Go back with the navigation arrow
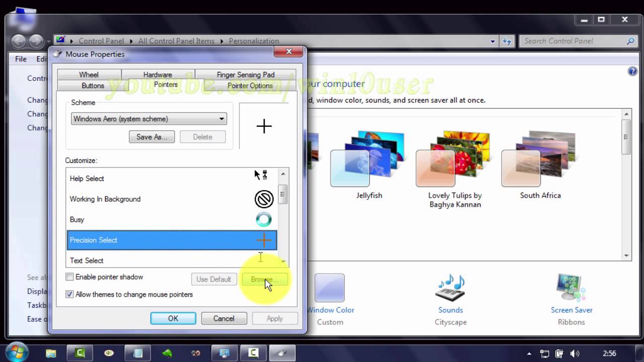 click(19, 41)
